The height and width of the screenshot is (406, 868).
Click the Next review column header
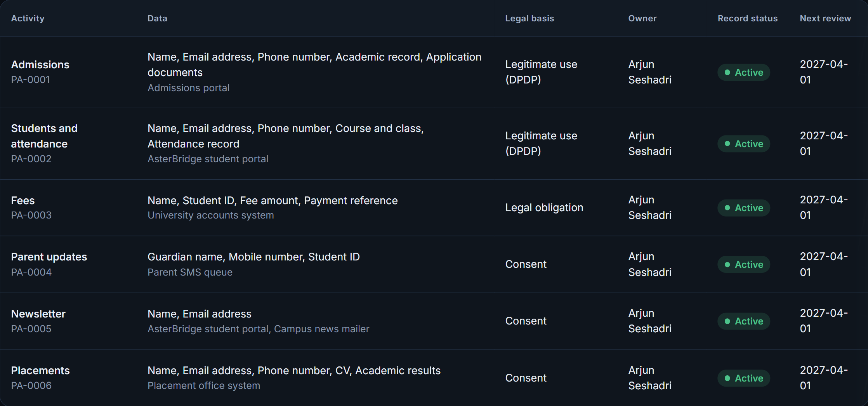pyautogui.click(x=825, y=18)
